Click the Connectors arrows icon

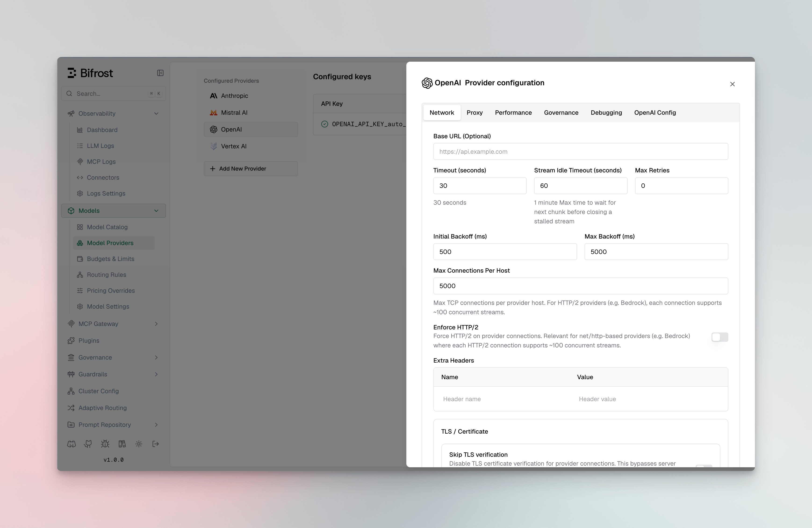(x=80, y=178)
